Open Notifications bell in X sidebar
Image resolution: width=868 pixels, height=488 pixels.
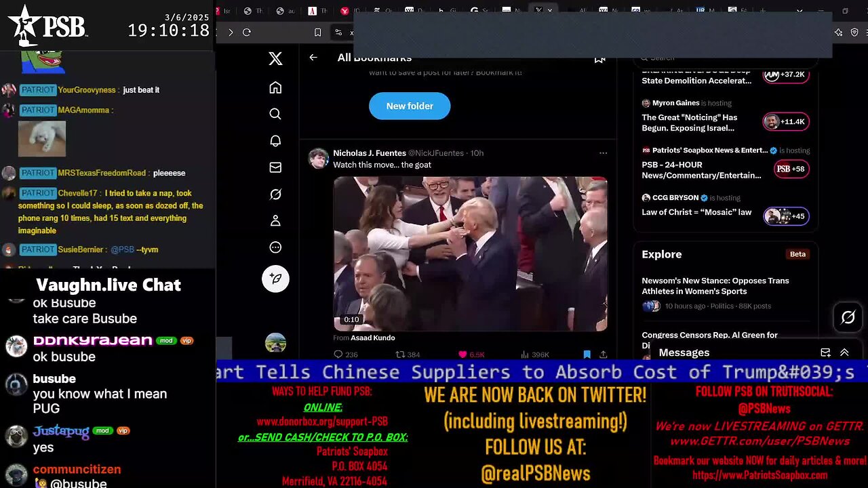point(275,141)
